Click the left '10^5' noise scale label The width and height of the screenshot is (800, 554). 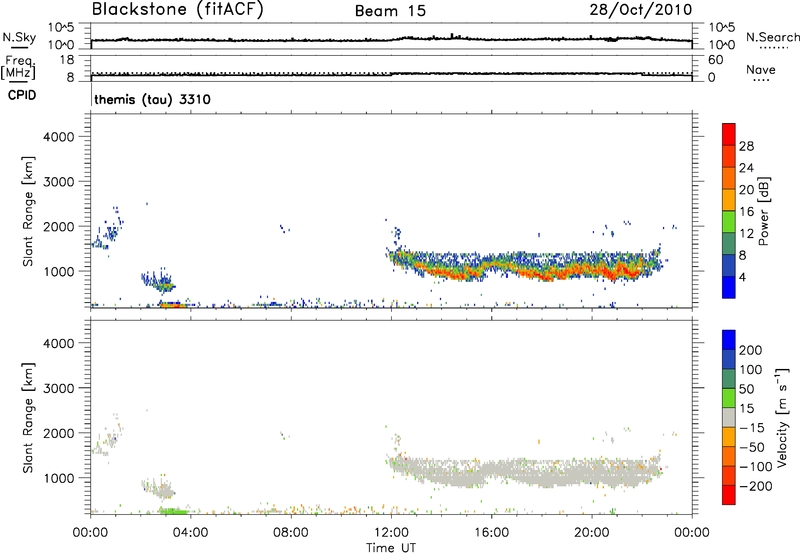coord(61,27)
